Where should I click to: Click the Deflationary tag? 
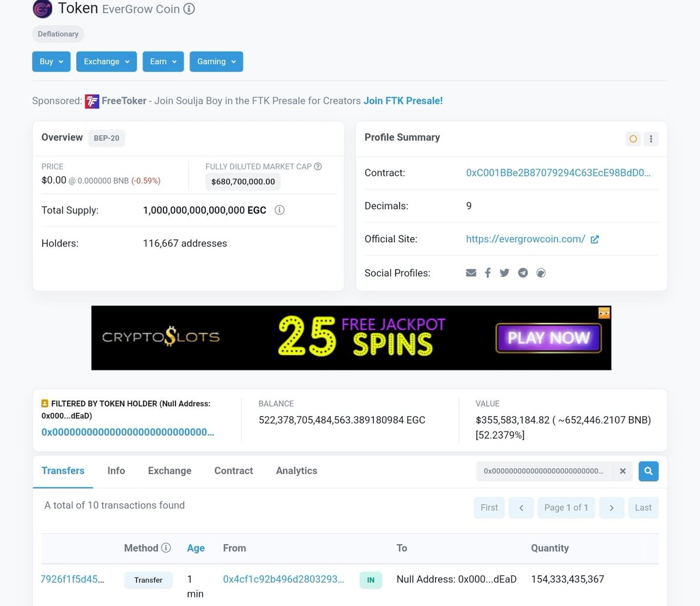tap(58, 34)
